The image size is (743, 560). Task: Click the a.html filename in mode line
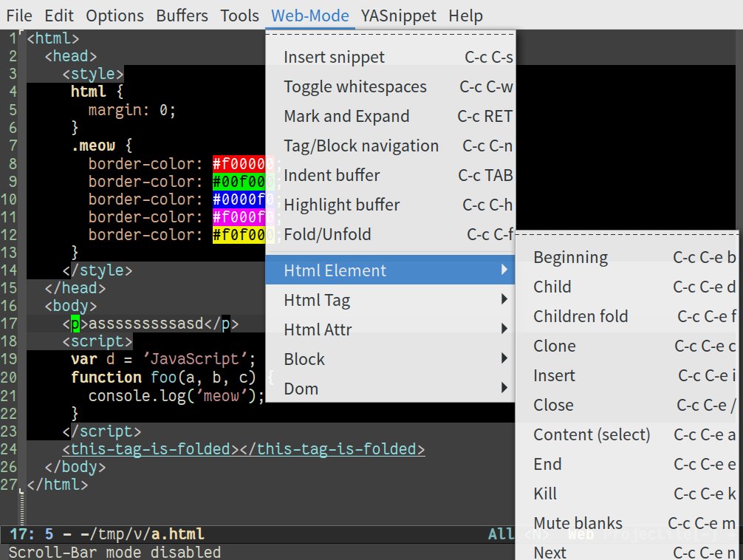point(178,534)
